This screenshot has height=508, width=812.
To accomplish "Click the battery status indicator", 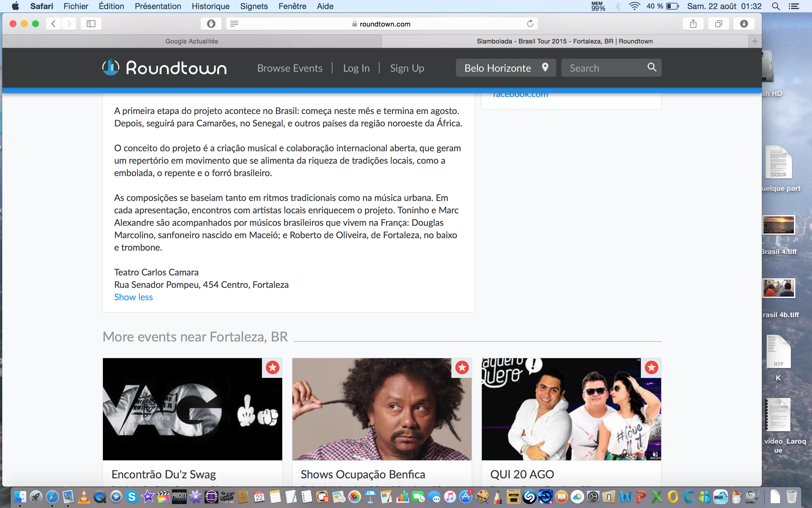I will pos(662,6).
